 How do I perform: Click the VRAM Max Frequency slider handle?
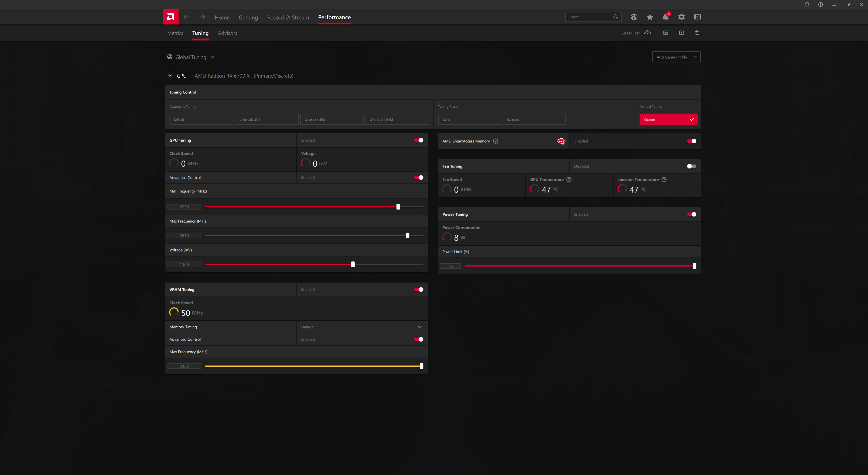[x=421, y=366]
